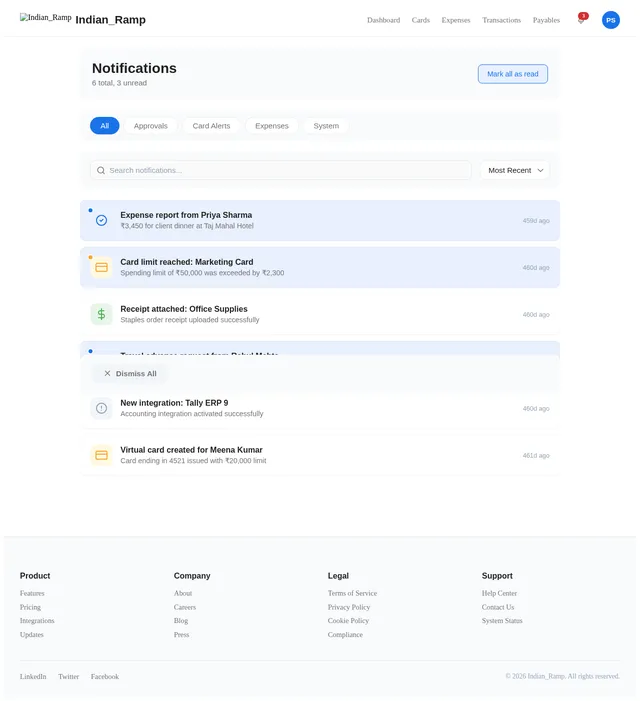Open the Most Recent sort dropdown
Screen dimensions: 640x701
[x=515, y=170]
